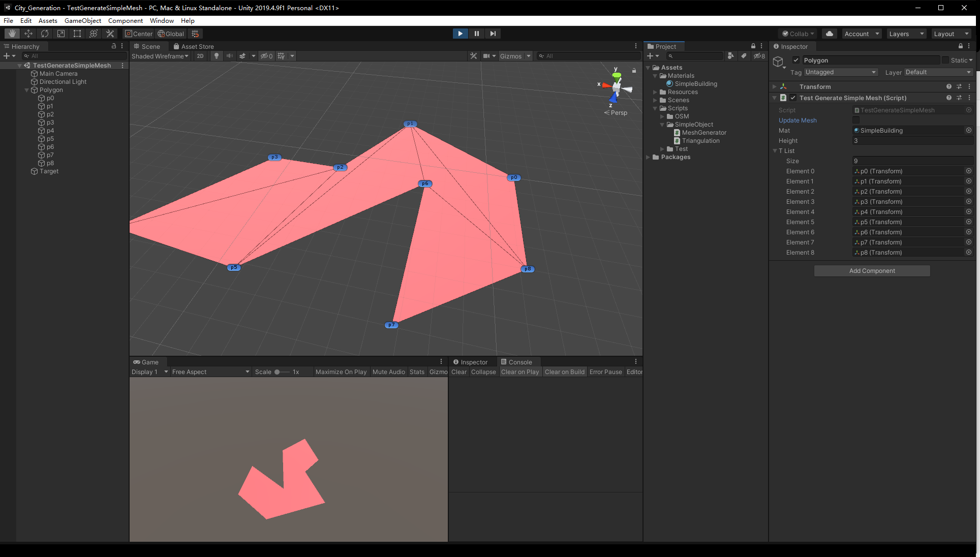Open the Layers dropdown
980x557 pixels.
coord(906,34)
